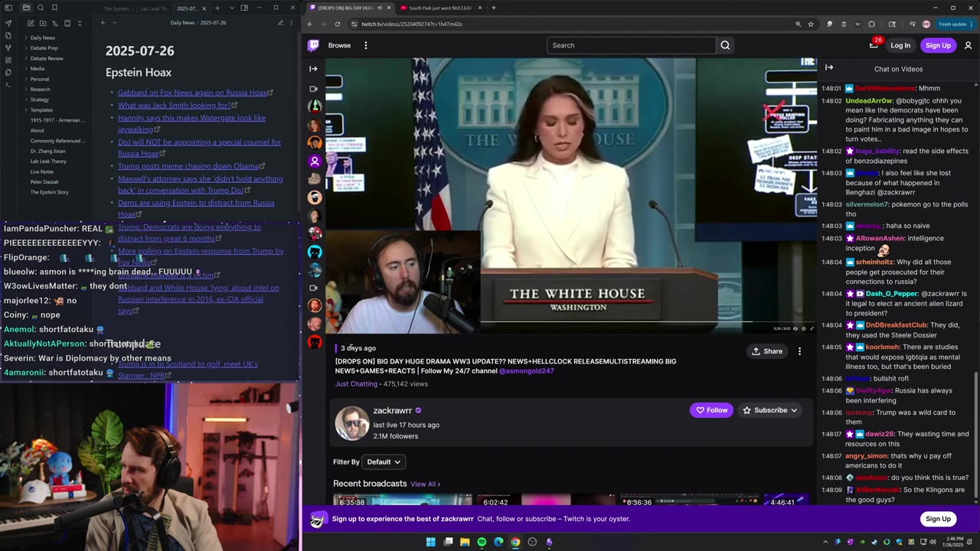The height and width of the screenshot is (551, 980).
Task: Collapse the Chat on Videos panel
Action: pyautogui.click(x=829, y=68)
